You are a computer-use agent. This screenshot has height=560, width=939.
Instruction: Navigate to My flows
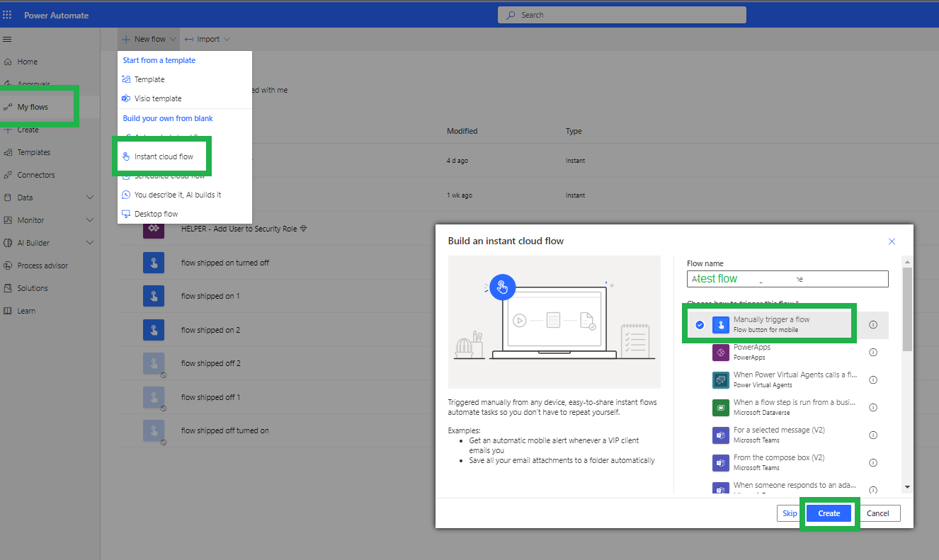coord(32,106)
